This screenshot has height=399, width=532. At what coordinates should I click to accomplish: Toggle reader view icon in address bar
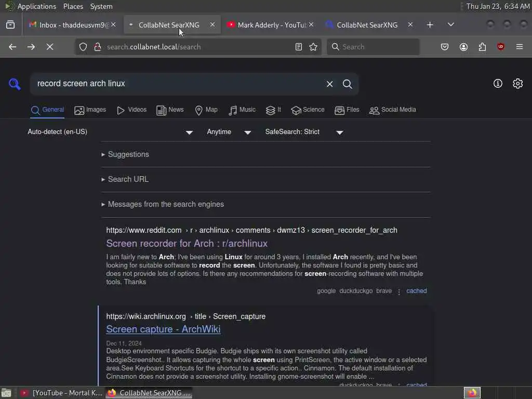tap(299, 47)
